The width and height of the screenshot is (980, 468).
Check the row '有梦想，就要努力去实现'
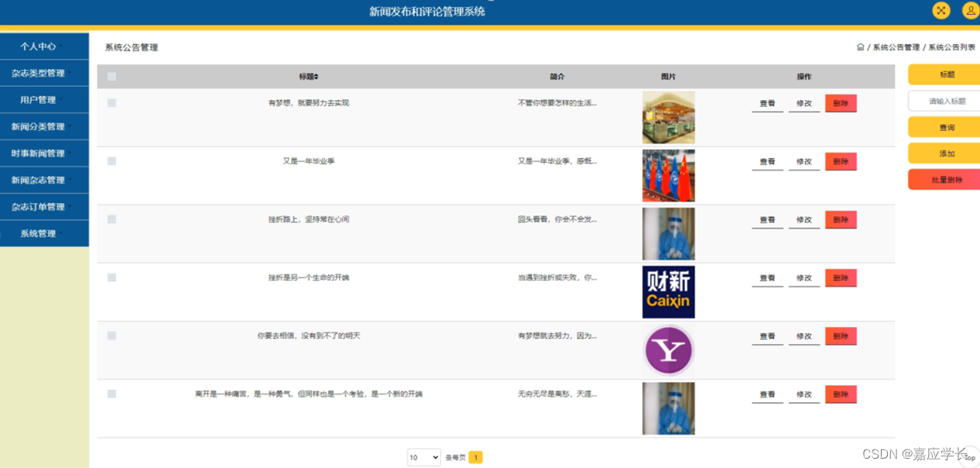coord(111,103)
